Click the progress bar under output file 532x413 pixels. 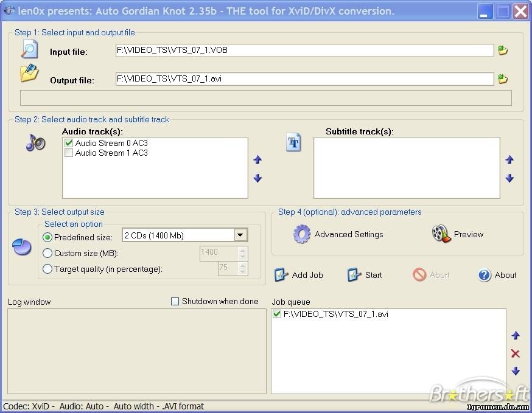(x=265, y=98)
